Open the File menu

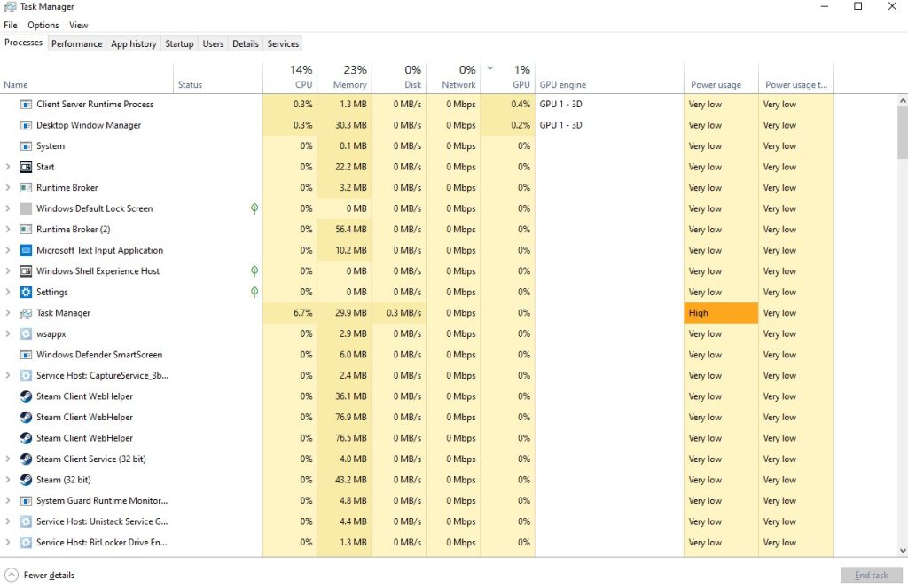[11, 26]
